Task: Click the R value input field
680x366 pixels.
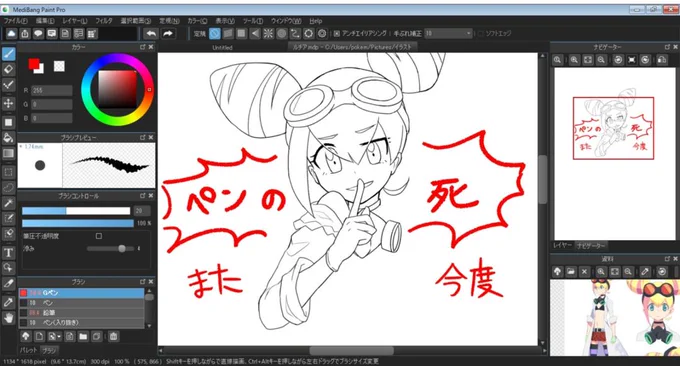Action: click(52, 90)
